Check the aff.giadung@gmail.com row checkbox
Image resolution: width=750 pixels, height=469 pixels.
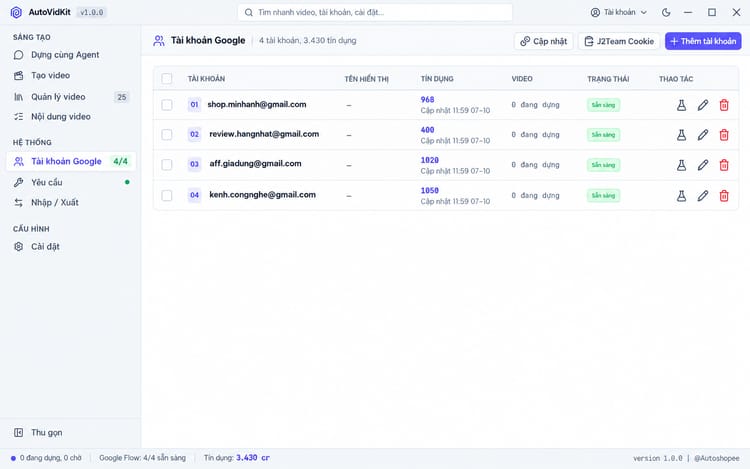pos(166,165)
